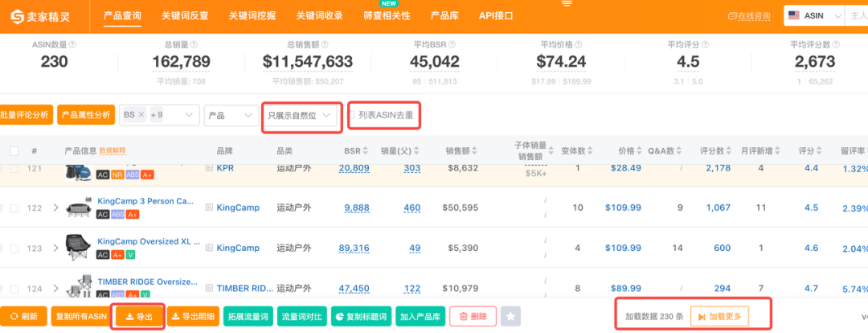Open the 产品库 tab
The image size is (868, 333).
[x=444, y=15]
